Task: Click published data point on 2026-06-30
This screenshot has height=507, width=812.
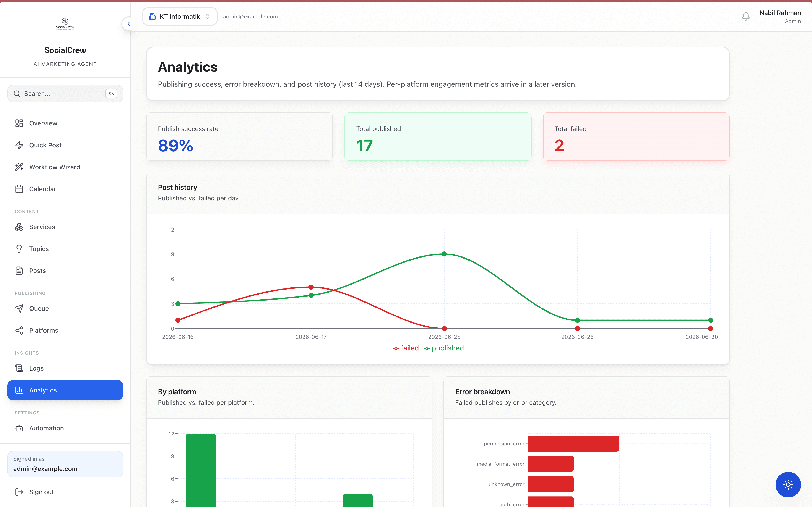Action: [x=710, y=320]
